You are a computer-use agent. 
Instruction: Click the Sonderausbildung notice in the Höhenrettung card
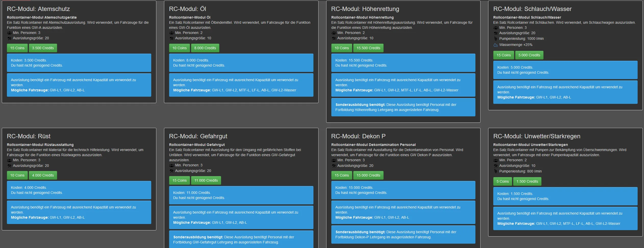point(403,107)
